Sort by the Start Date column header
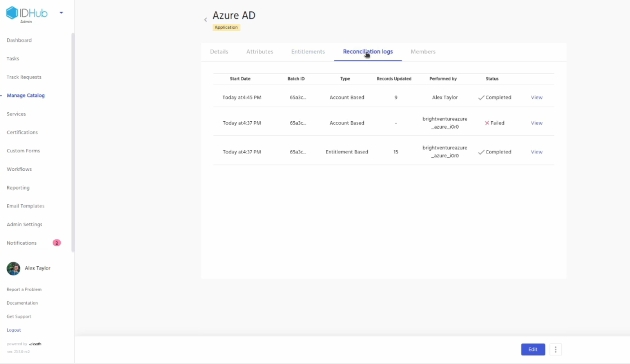This screenshot has height=364, width=630. pos(240,79)
